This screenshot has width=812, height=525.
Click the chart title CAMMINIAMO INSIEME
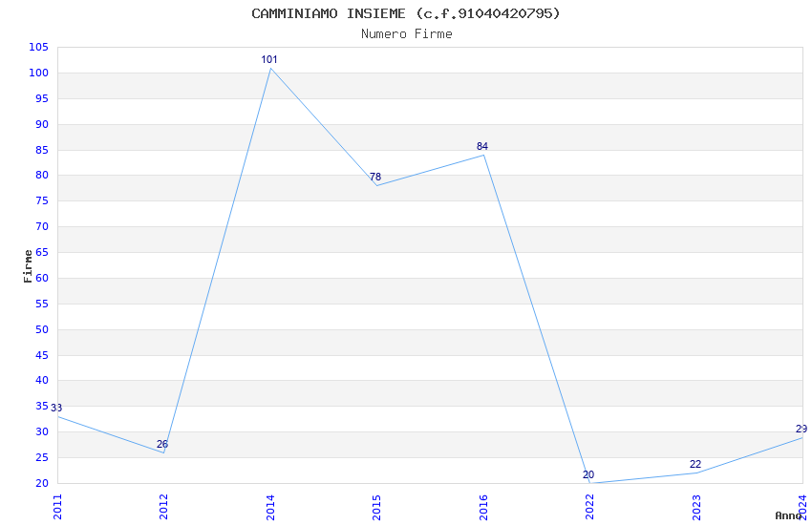point(329,13)
